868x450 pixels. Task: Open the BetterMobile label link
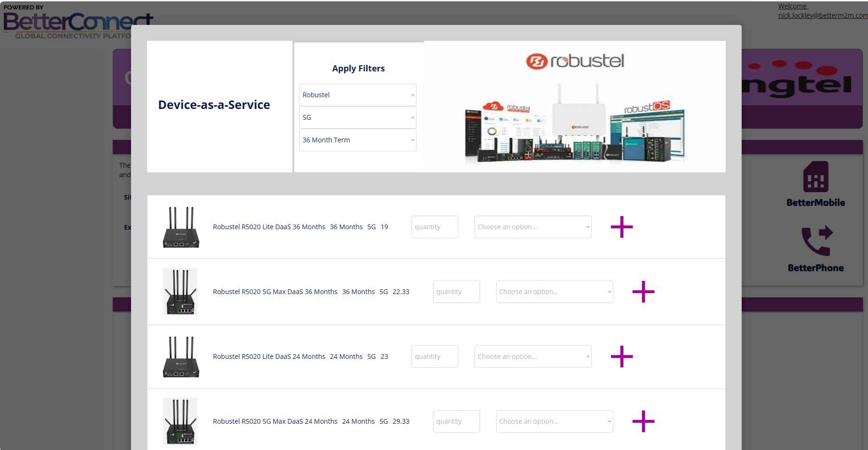(816, 202)
